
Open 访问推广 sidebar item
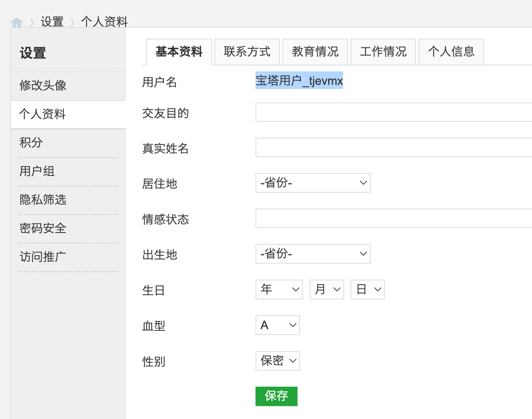[x=43, y=257]
